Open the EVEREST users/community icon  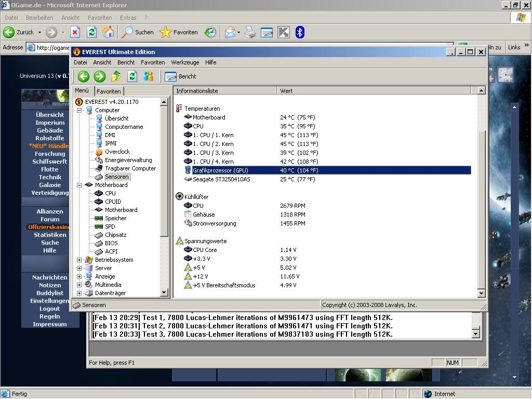point(148,76)
